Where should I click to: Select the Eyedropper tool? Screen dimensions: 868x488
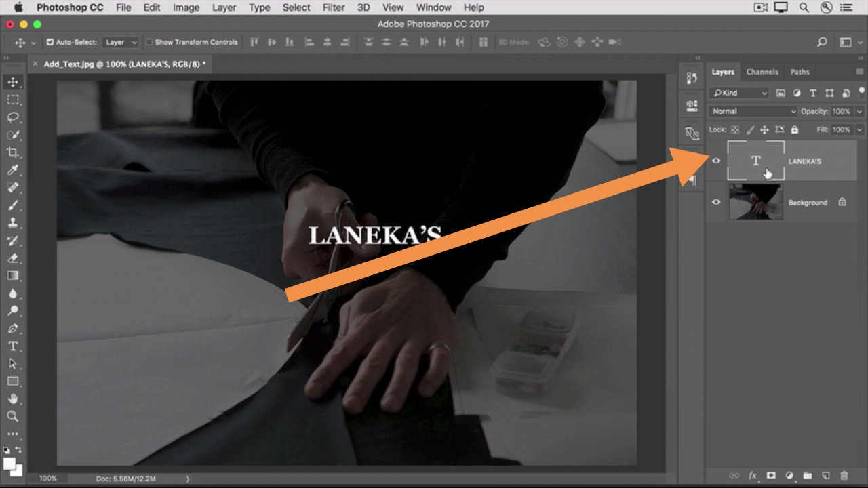point(13,170)
